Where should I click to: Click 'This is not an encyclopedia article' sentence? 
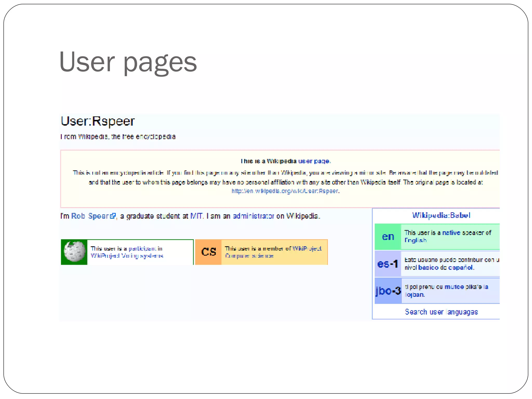(118, 173)
